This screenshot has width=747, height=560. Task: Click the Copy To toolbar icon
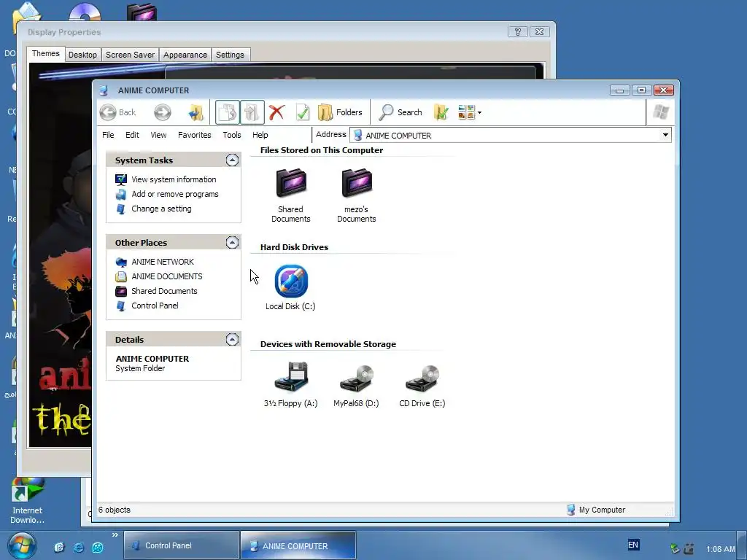228,112
